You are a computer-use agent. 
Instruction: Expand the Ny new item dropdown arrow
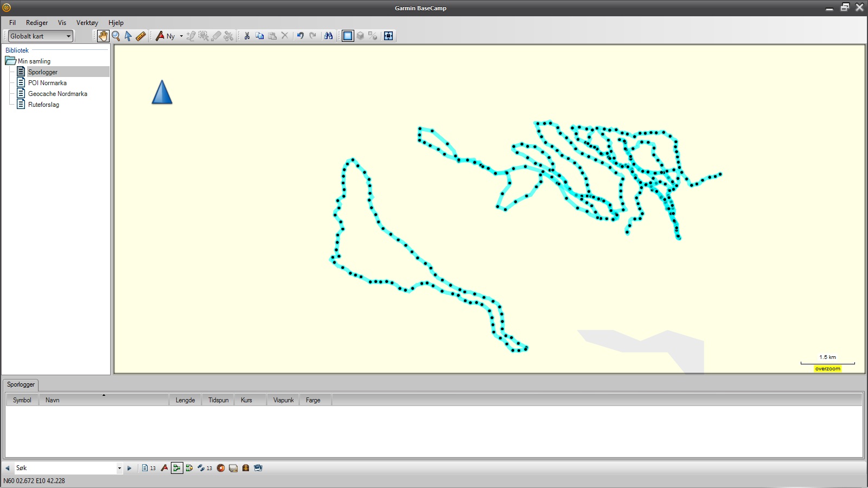[181, 36]
